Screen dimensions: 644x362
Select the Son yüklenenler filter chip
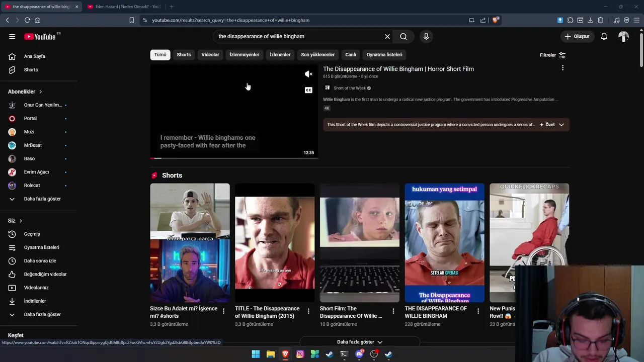click(x=317, y=54)
